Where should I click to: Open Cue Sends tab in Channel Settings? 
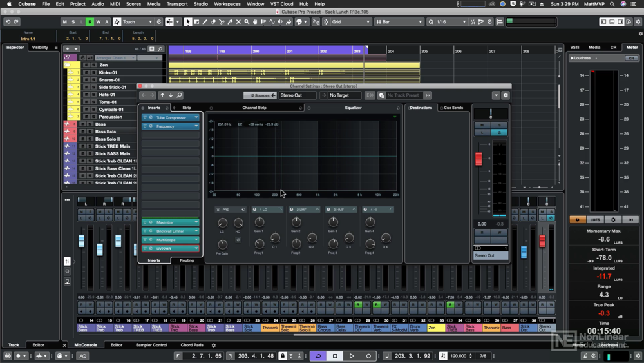pos(453,108)
